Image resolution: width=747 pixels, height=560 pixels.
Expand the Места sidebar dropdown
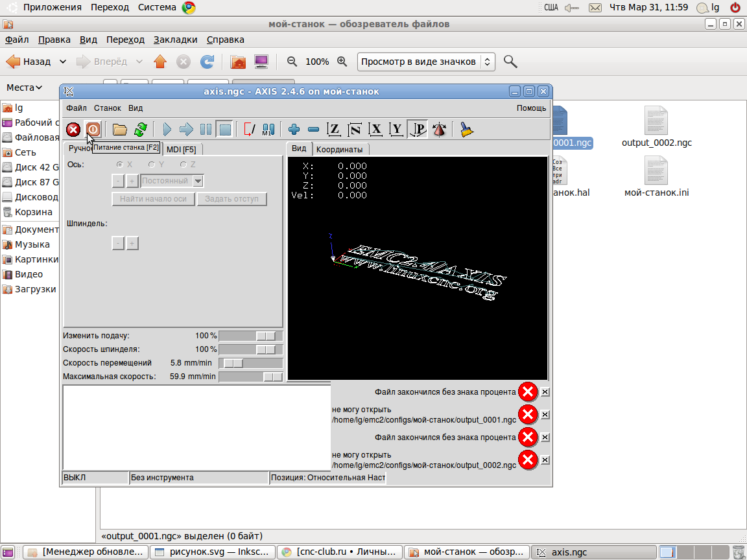25,87
